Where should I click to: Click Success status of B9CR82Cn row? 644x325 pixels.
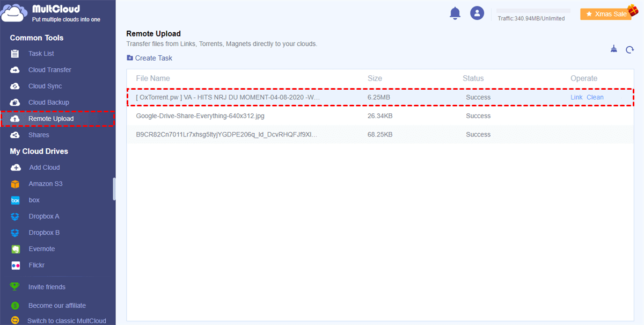point(478,134)
